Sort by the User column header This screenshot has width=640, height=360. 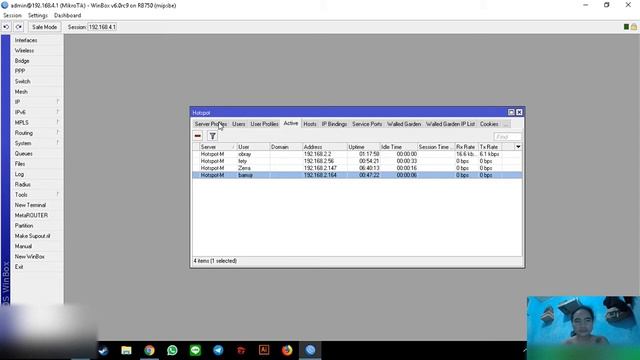[253, 147]
